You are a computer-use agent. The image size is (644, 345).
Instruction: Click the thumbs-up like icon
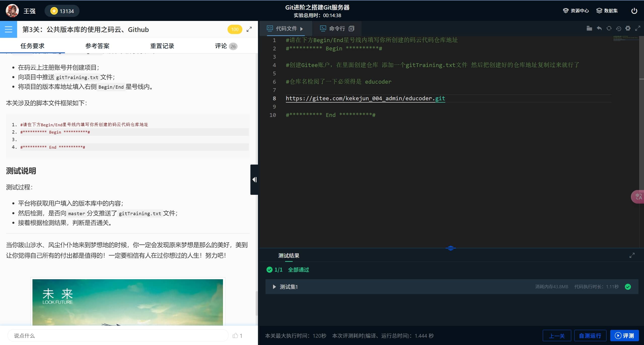[x=235, y=335]
